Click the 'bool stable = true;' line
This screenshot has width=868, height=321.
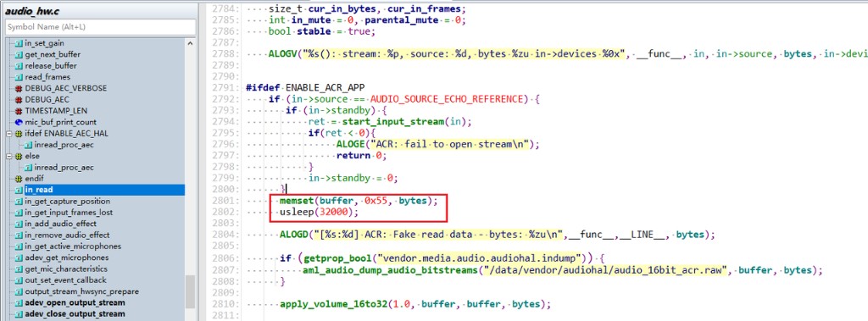pos(322,31)
